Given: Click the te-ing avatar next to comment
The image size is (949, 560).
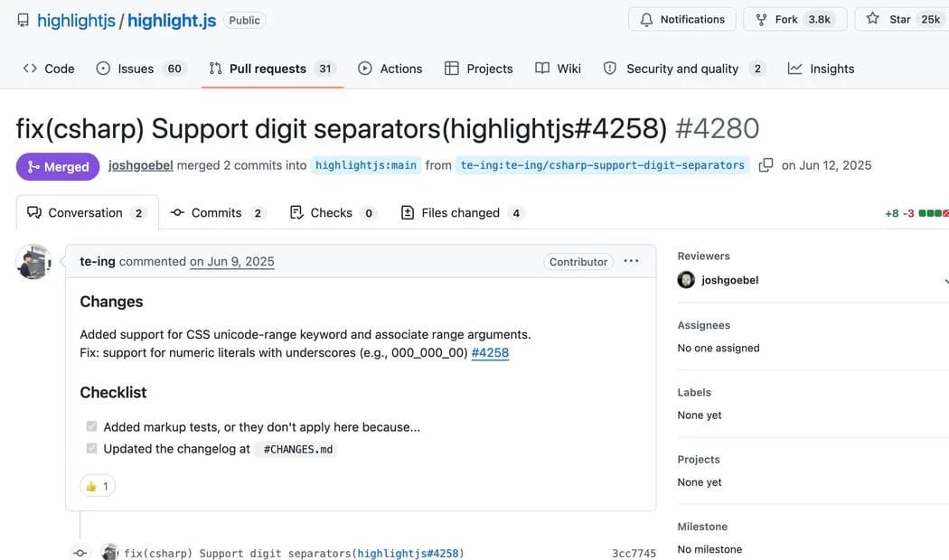Looking at the screenshot, I should click(33, 262).
